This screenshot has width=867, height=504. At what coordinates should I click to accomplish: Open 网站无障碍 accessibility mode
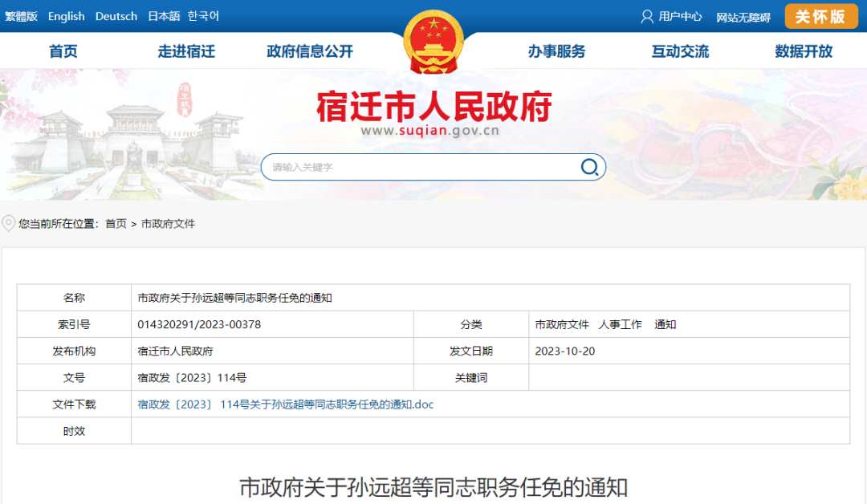pos(743,17)
